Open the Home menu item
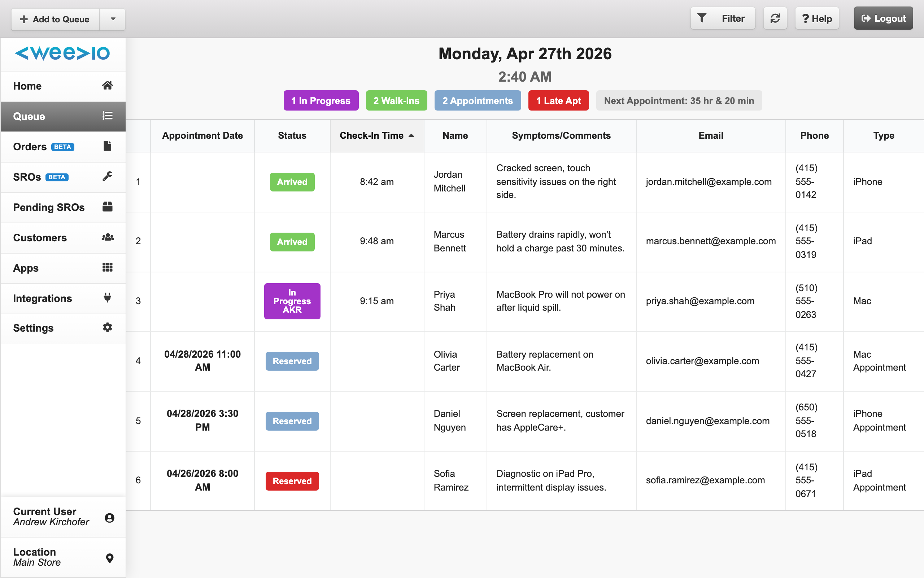The image size is (924, 578). coord(63,86)
